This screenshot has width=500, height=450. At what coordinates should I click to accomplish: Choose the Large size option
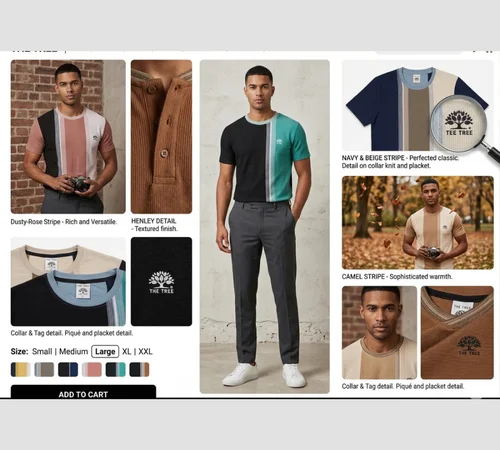pyautogui.click(x=105, y=352)
